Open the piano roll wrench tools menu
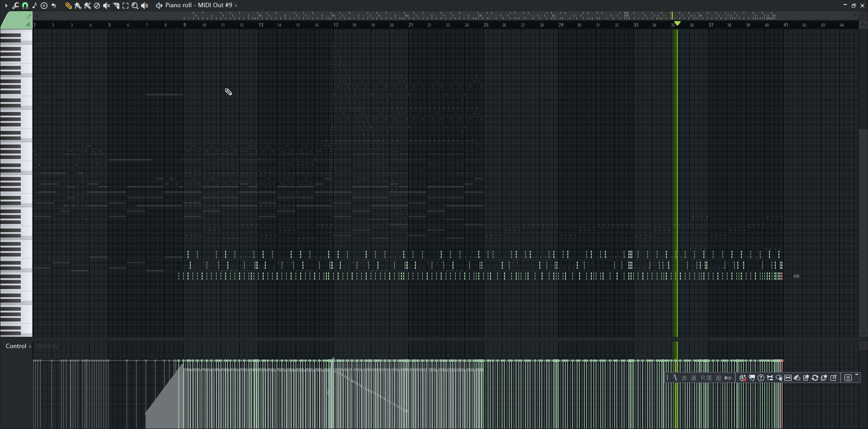The width and height of the screenshot is (868, 429). click(16, 5)
